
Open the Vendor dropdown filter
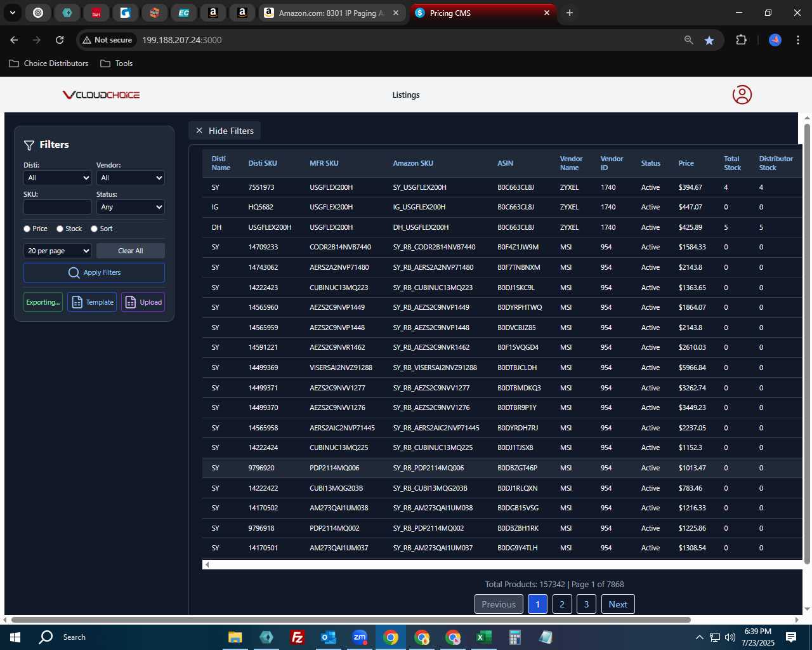(131, 178)
